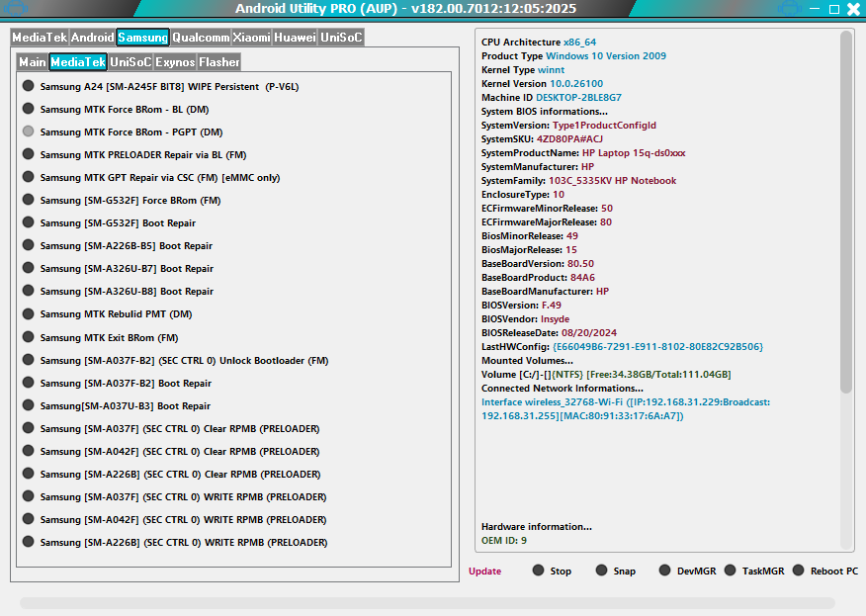This screenshot has width=866, height=616.
Task: Click the Android robot icon at title bar left
Action: tap(15, 8)
